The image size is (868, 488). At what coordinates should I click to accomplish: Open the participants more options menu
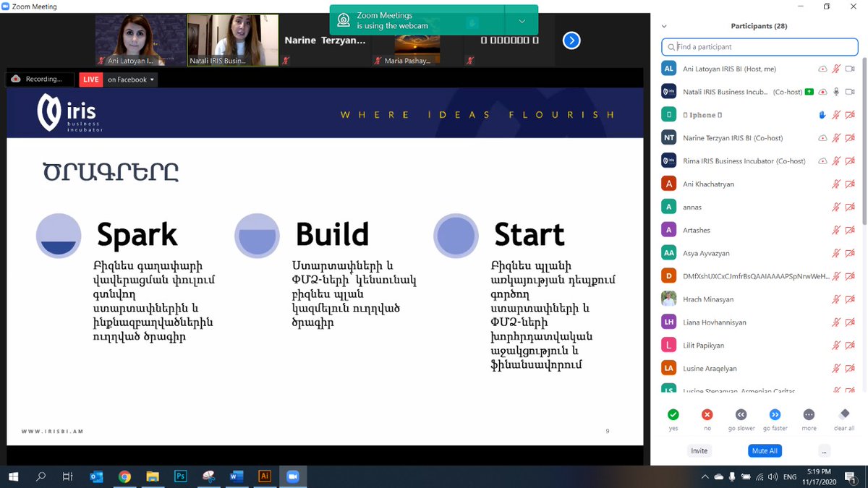coord(824,450)
